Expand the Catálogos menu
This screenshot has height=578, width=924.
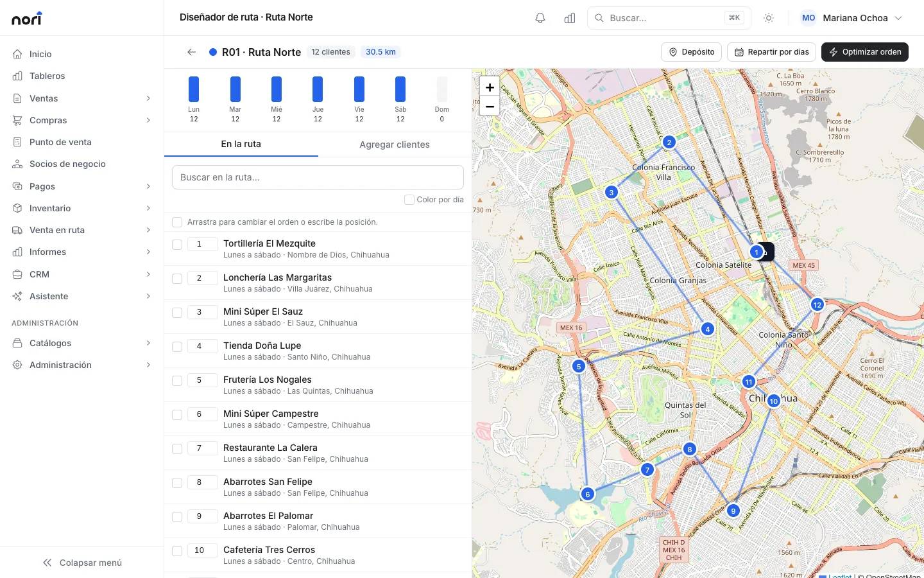(x=82, y=343)
